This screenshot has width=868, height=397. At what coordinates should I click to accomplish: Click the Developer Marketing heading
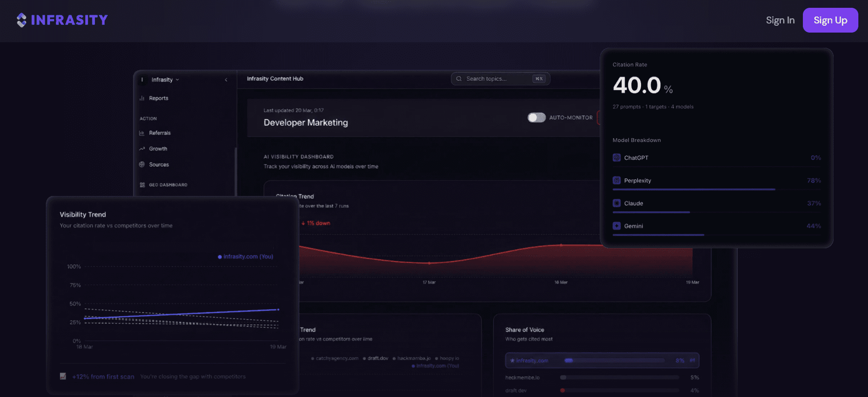[x=306, y=123]
